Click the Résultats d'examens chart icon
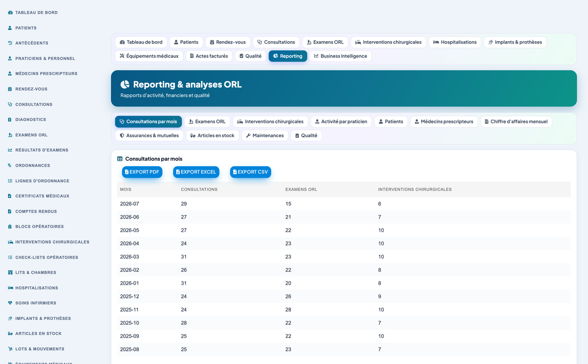 click(10, 150)
